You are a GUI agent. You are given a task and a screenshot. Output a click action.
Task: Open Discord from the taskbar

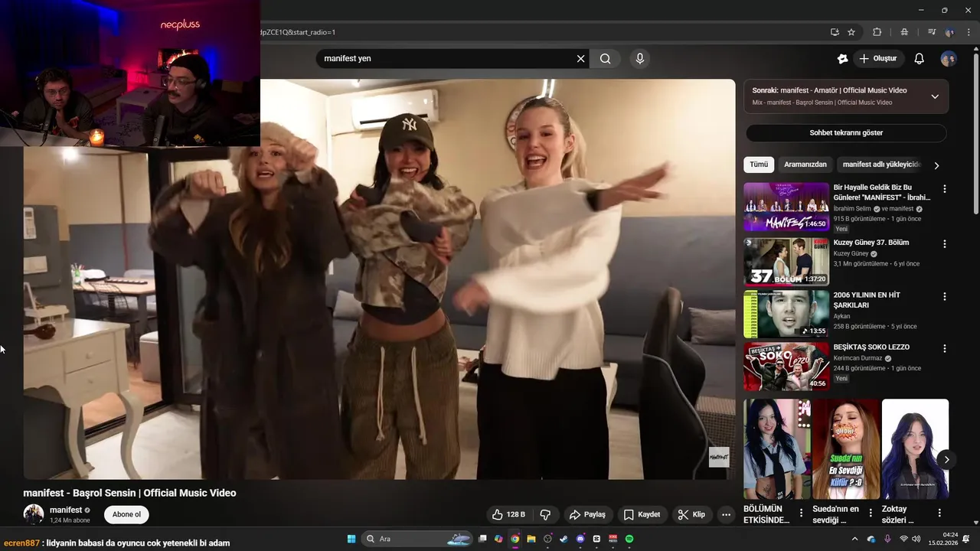(580, 539)
